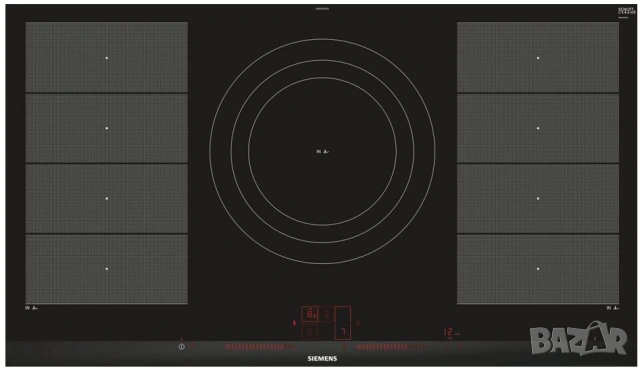Touch center dot of right zone's second segment
Image resolution: width=640 pixels, height=368 pixels.
pyautogui.click(x=538, y=128)
